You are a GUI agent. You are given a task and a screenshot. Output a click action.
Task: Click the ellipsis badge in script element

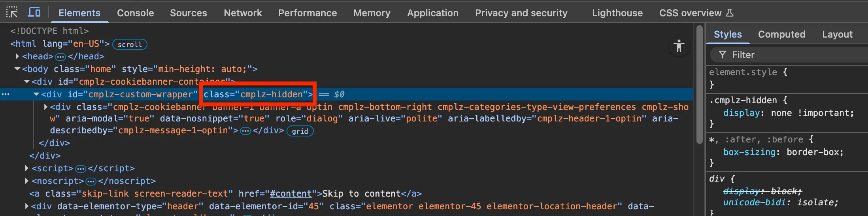point(80,169)
